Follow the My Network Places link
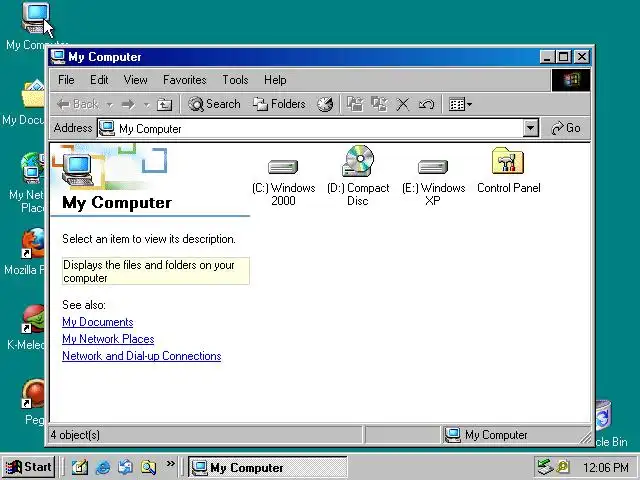 pyautogui.click(x=108, y=339)
